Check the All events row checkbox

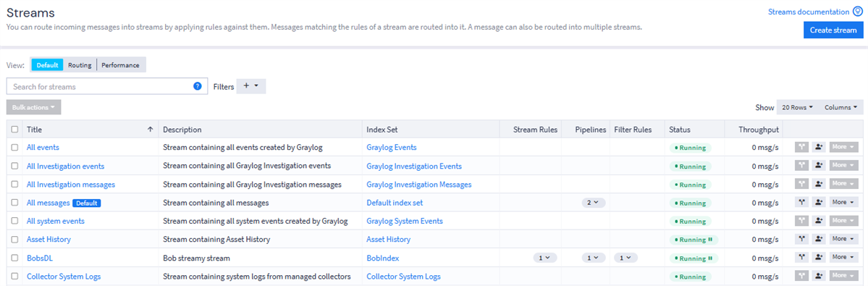pos(15,148)
